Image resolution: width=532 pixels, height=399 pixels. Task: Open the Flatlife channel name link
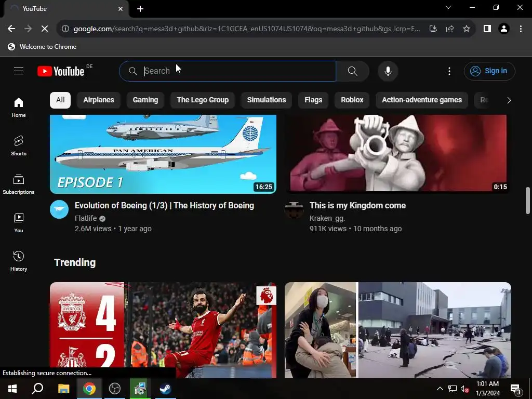(86, 218)
